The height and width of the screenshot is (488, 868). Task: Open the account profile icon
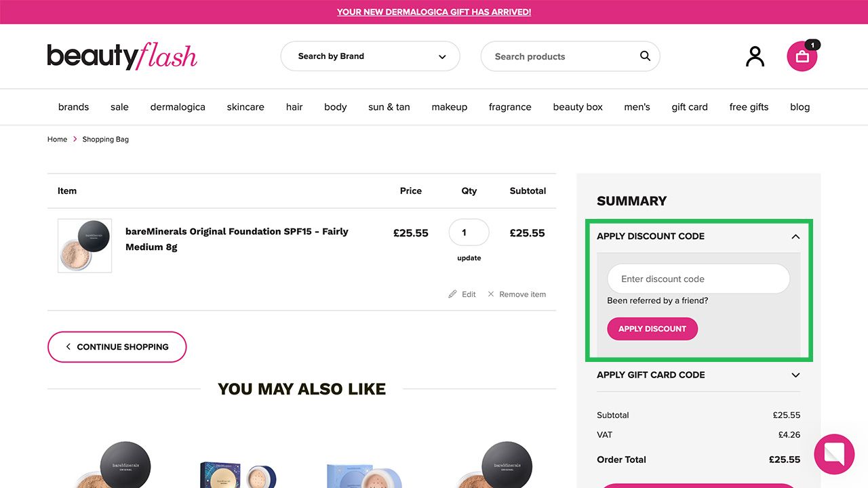[x=755, y=56]
